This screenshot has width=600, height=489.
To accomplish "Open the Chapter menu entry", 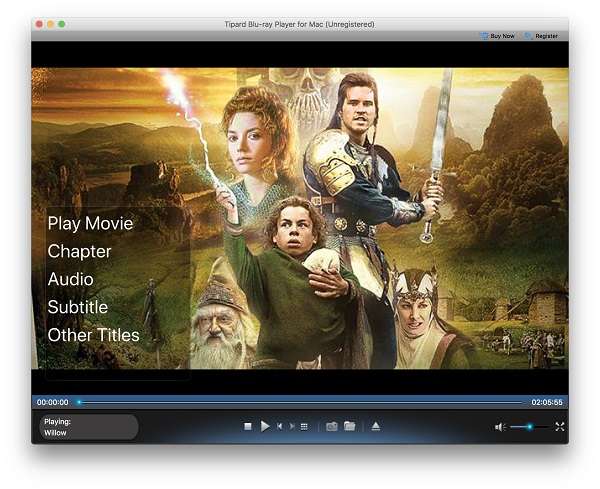I will (x=79, y=251).
